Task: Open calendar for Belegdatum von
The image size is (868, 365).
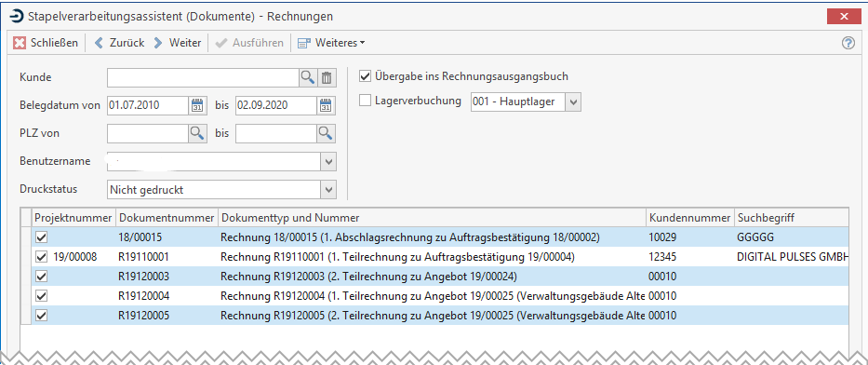Action: tap(197, 105)
